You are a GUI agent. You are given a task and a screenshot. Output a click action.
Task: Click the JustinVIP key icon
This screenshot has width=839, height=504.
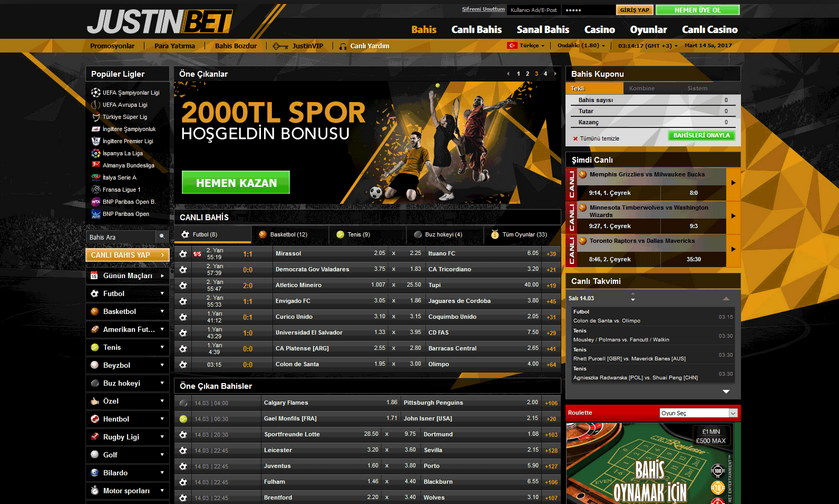[x=280, y=46]
